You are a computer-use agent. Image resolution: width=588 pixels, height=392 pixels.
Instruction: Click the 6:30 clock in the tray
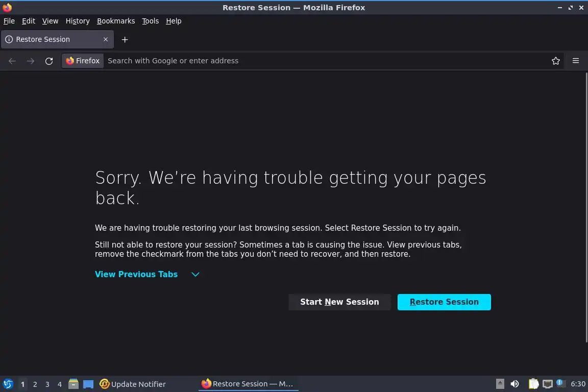tap(578, 384)
